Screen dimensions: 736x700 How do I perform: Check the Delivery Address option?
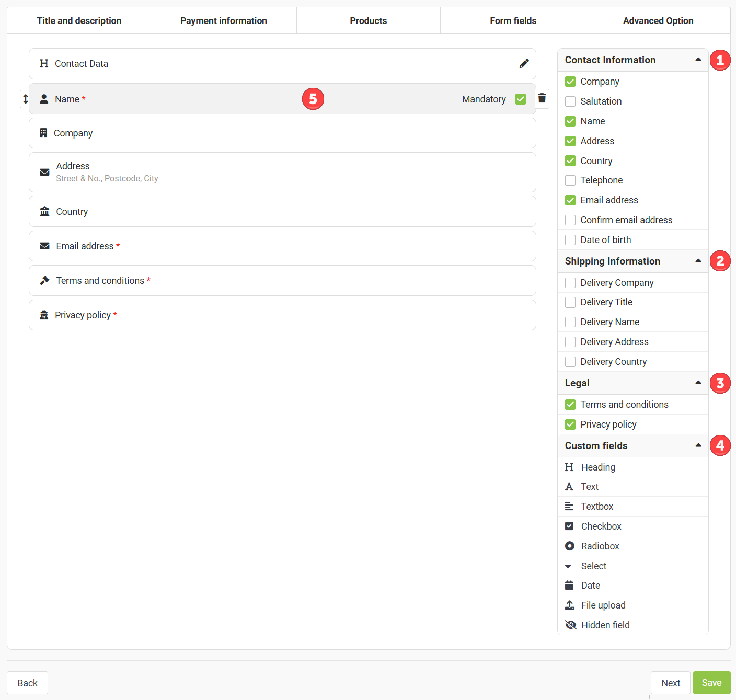point(570,342)
